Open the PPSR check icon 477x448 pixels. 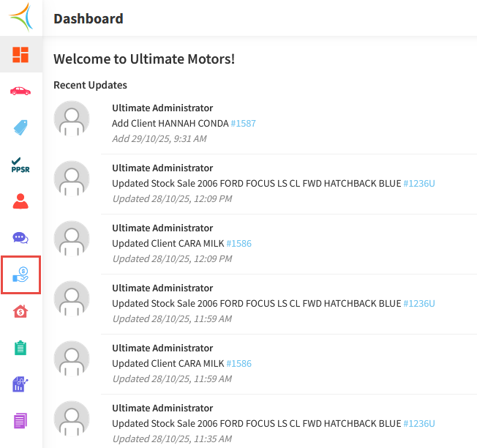click(x=20, y=165)
